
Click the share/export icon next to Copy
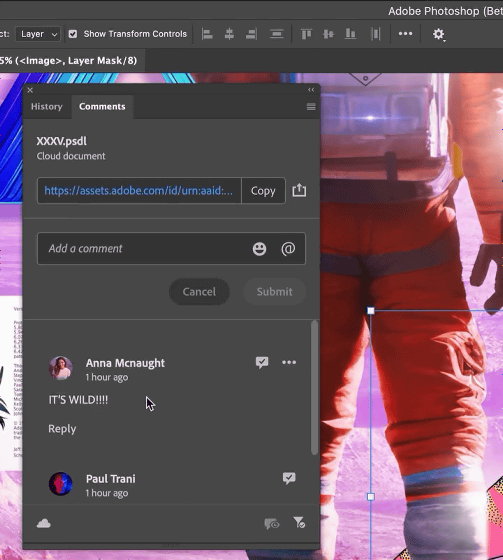click(299, 190)
